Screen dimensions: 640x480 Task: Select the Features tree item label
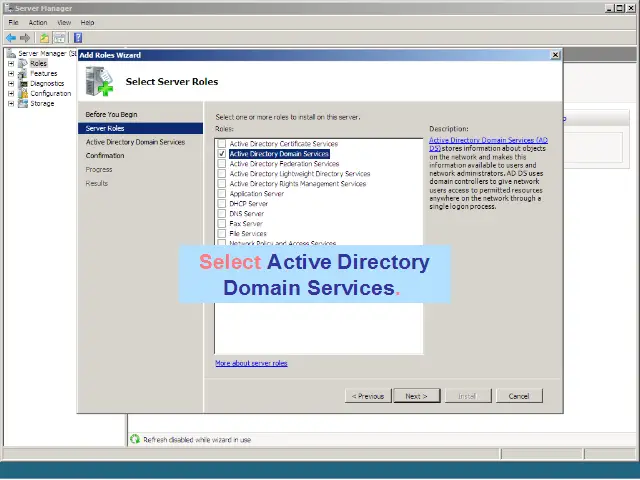coord(44,74)
